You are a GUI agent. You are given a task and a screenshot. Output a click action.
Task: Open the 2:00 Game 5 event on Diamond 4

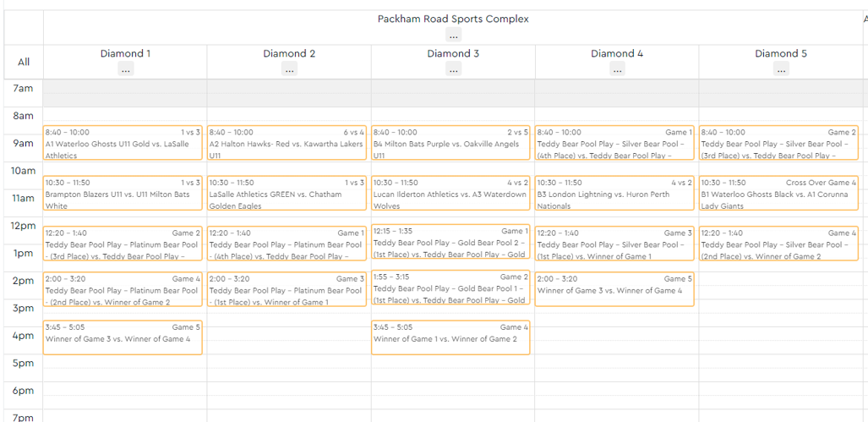614,289
